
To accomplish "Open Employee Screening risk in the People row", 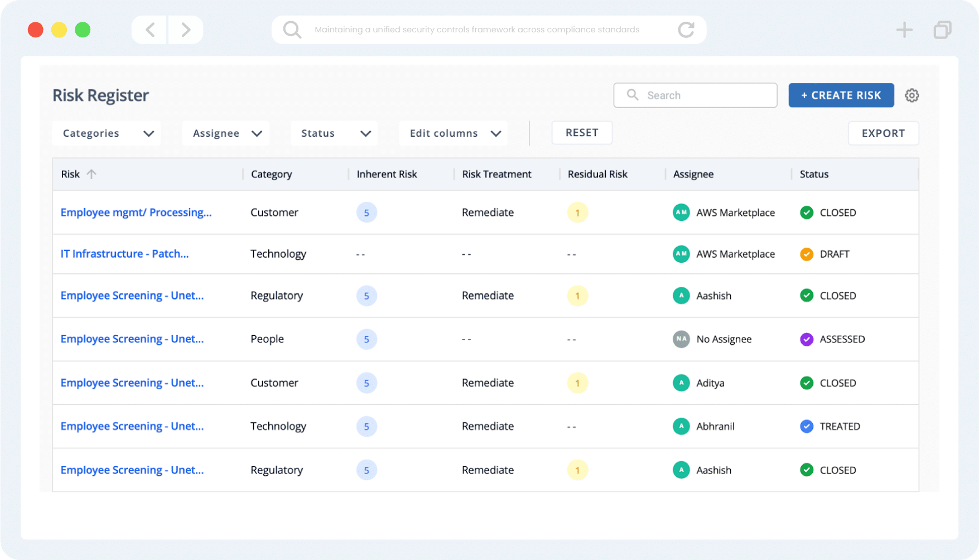I will (132, 339).
